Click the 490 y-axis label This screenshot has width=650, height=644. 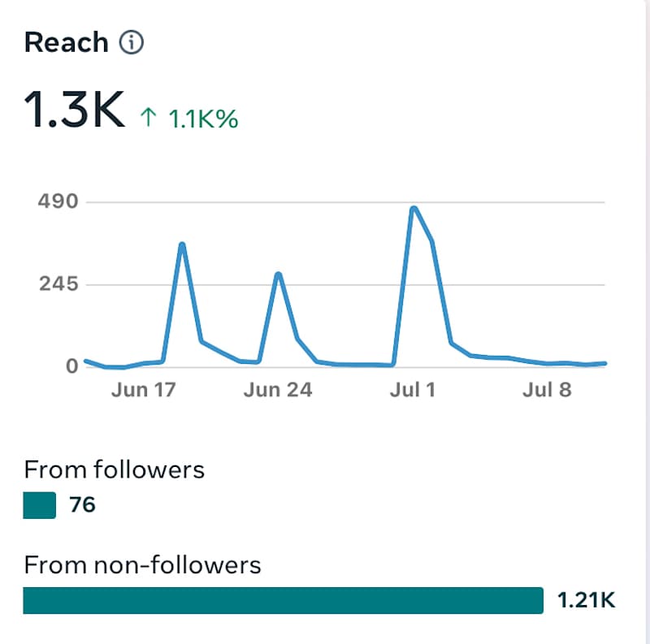58,201
